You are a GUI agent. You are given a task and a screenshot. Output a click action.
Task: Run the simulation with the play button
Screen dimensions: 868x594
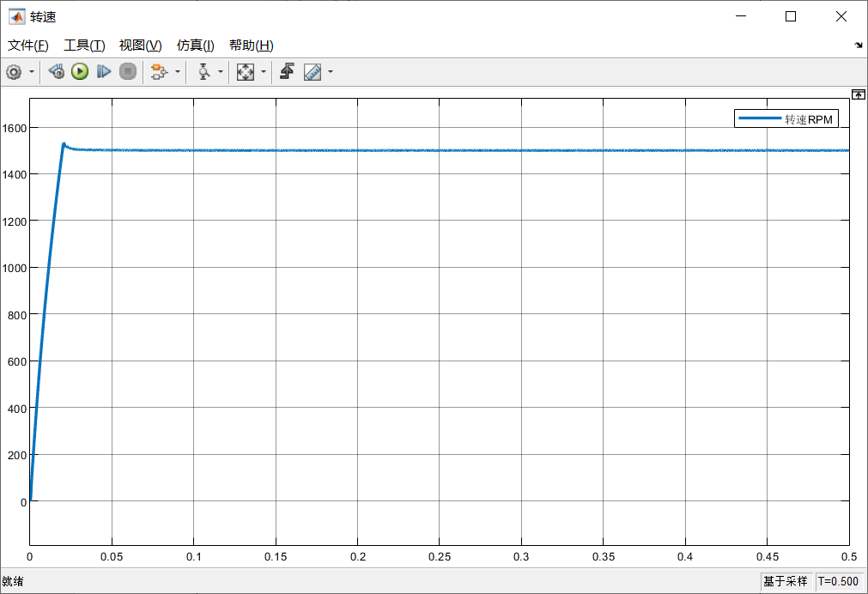point(80,72)
